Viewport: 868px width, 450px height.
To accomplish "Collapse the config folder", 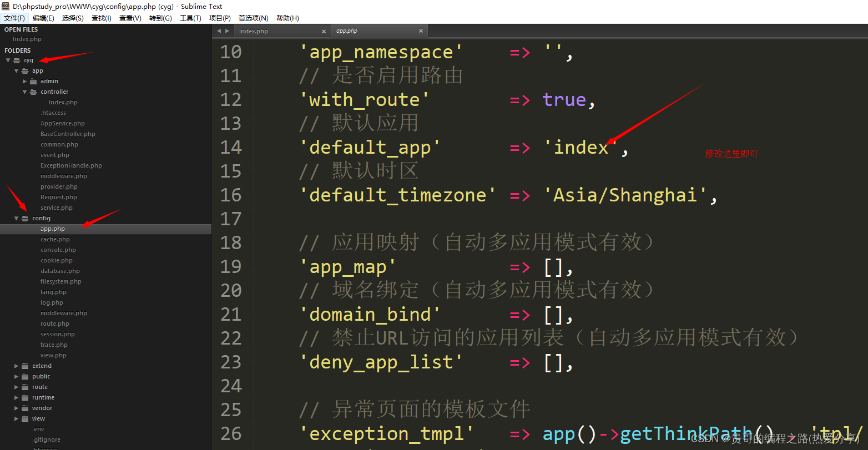I will click(x=16, y=219).
